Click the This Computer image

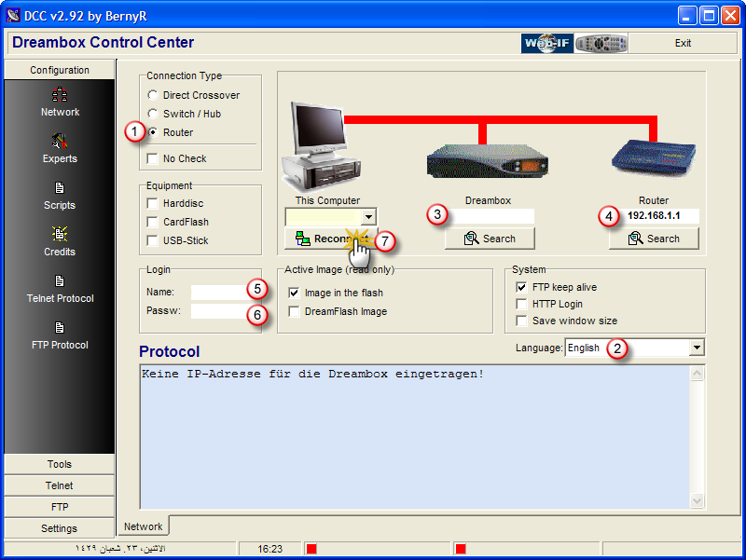(322, 146)
